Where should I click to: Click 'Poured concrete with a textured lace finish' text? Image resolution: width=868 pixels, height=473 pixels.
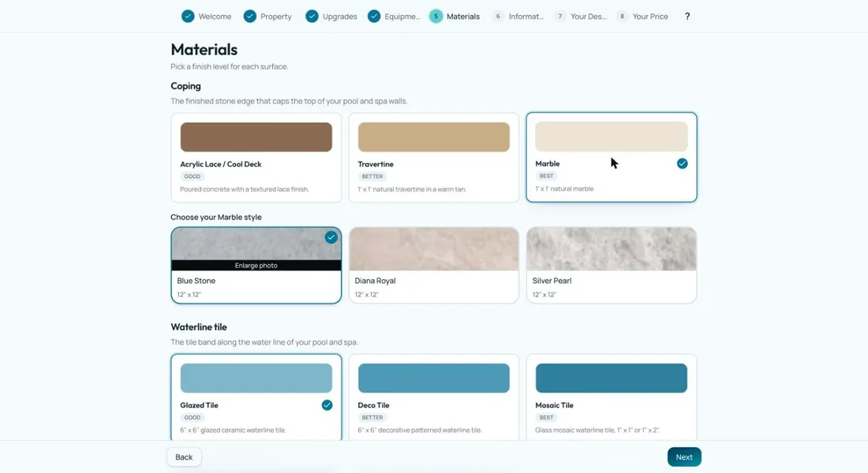[244, 189]
